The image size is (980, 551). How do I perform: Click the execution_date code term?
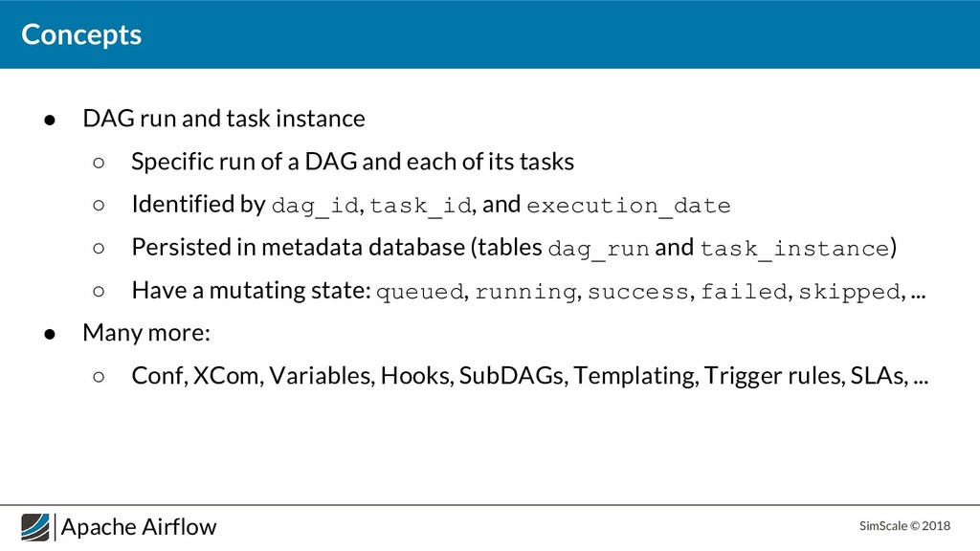click(629, 206)
